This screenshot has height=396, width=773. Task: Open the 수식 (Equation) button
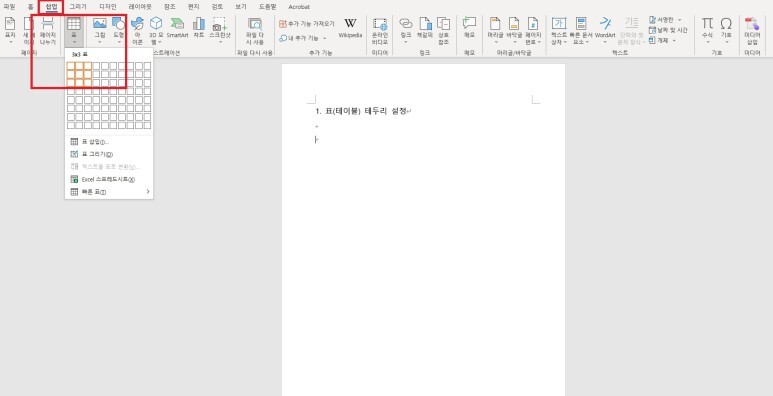[707, 30]
